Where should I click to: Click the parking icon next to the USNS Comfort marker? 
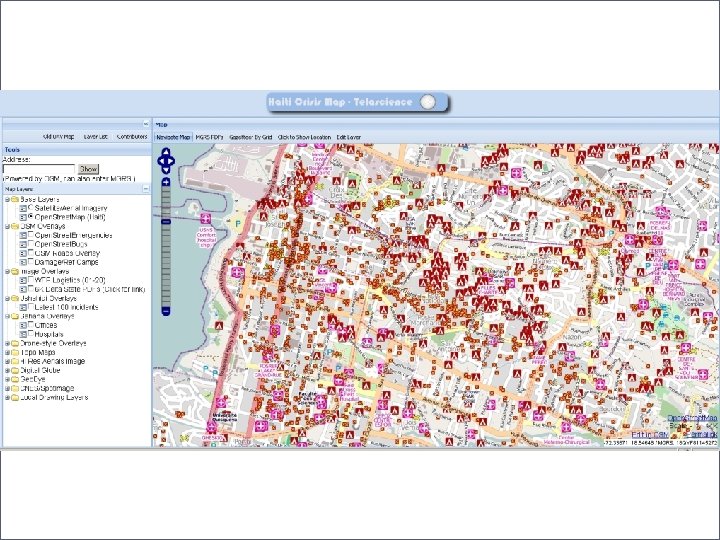(x=237, y=224)
